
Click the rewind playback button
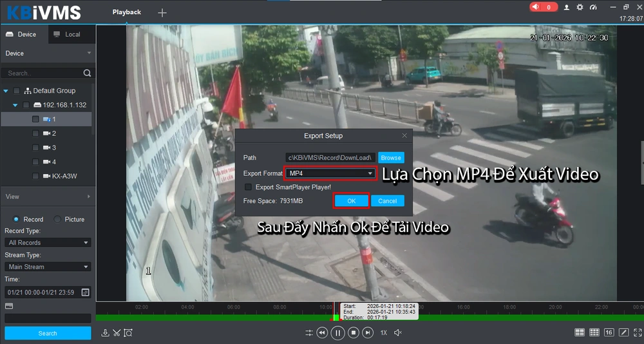coord(323,332)
